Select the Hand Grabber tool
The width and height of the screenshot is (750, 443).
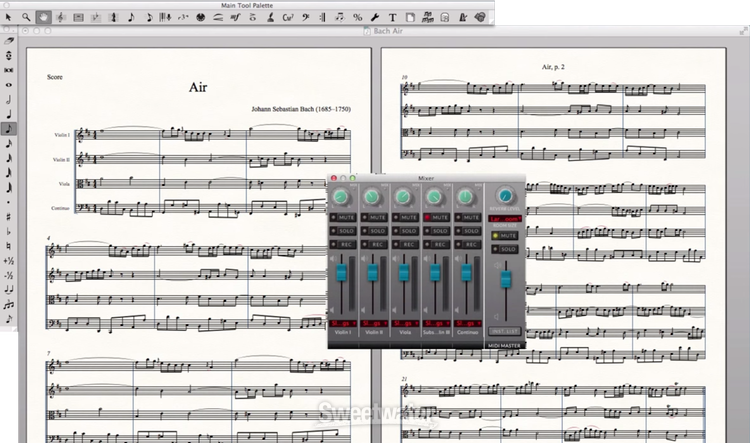[43, 18]
